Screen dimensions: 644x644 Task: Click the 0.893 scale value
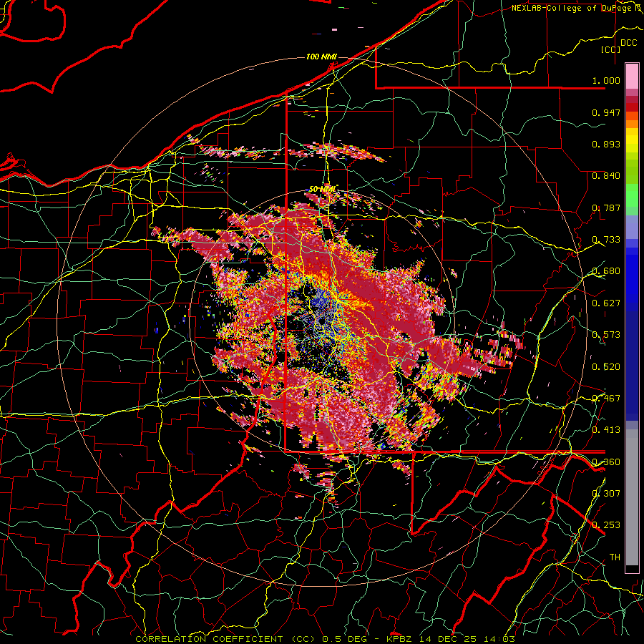(606, 144)
